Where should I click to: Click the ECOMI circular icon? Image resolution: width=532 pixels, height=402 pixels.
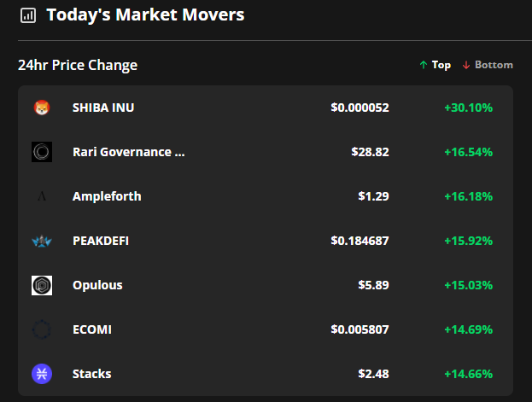42,329
